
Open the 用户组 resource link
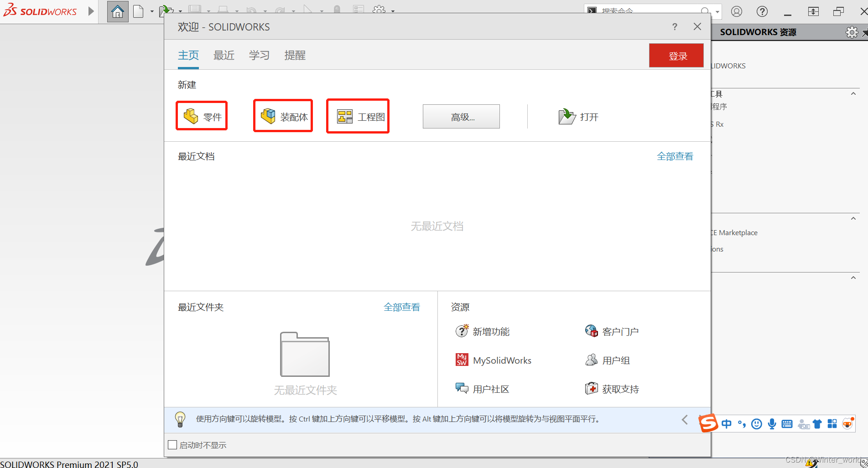[x=608, y=360]
